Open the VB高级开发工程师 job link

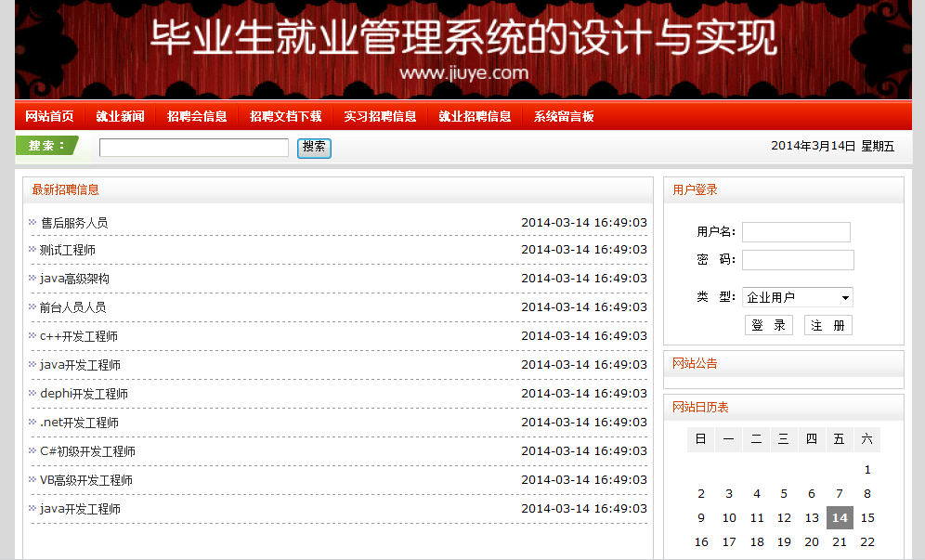pyautogui.click(x=86, y=480)
